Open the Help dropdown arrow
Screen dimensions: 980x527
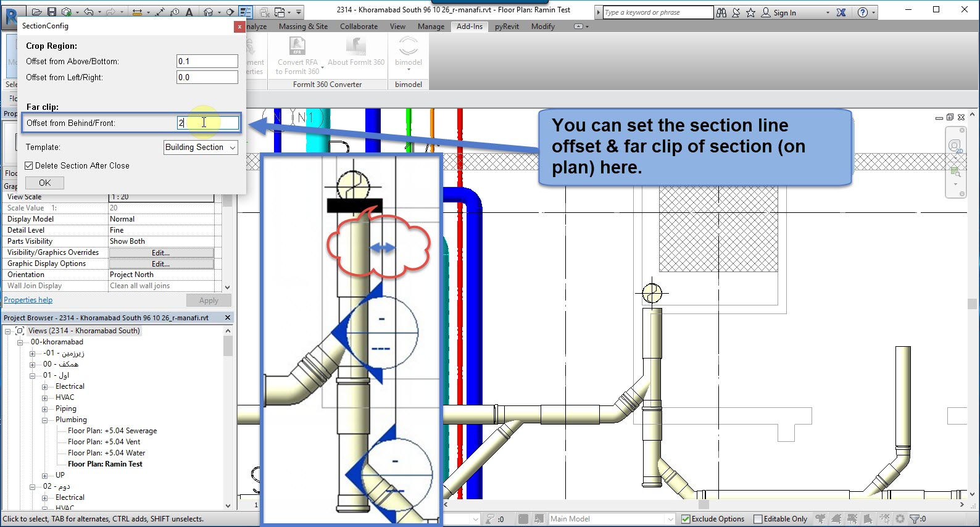(873, 13)
